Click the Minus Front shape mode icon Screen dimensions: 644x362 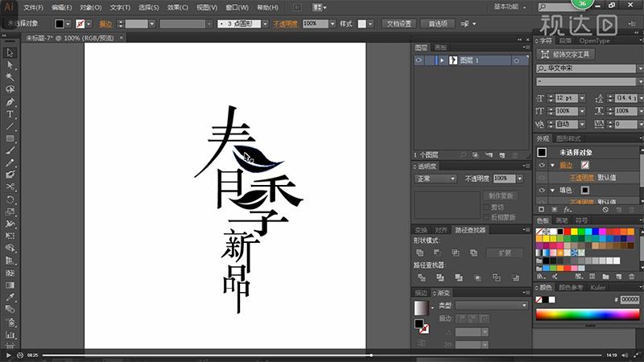pyautogui.click(x=437, y=253)
